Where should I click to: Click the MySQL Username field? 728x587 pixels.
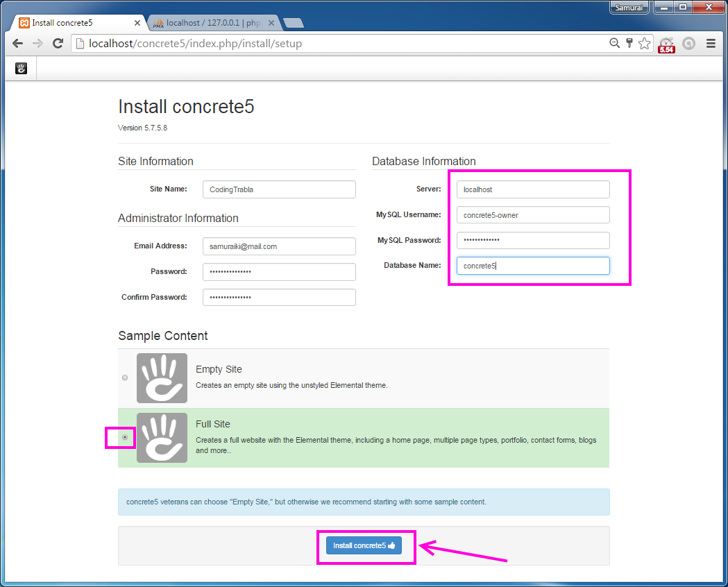[x=533, y=215]
